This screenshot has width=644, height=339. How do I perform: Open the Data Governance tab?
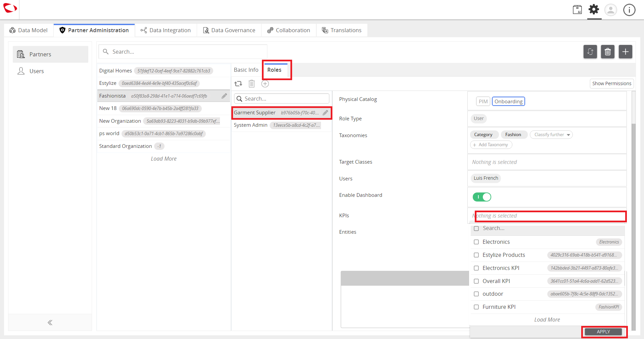pos(229,30)
